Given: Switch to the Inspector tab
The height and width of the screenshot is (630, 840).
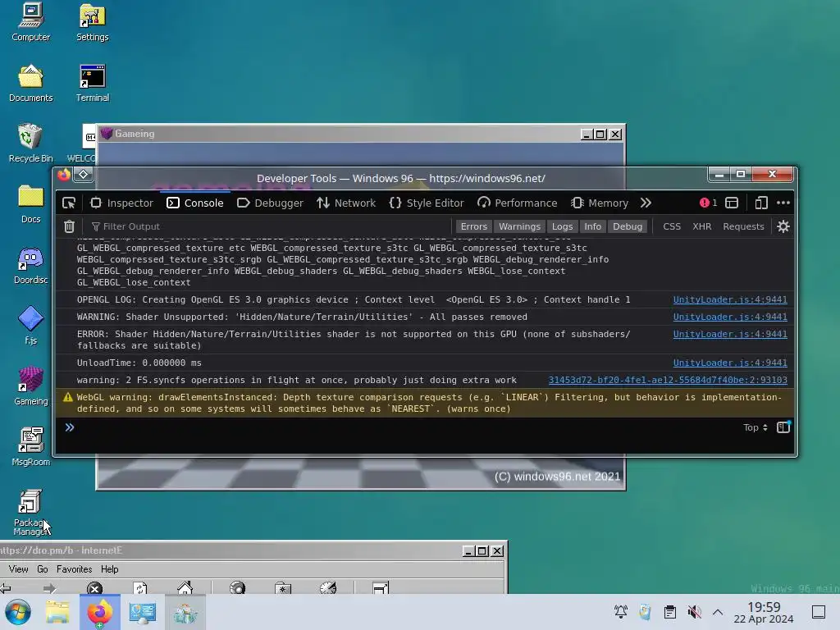Looking at the screenshot, I should tap(122, 203).
